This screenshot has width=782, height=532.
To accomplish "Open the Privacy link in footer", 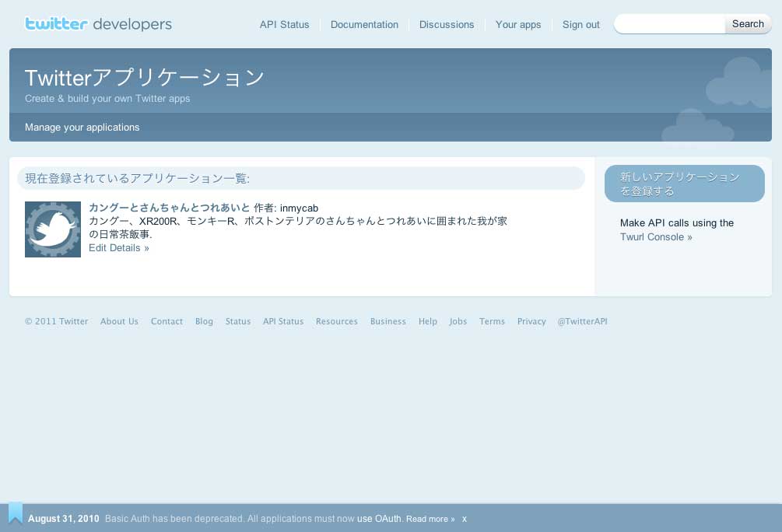I will [x=531, y=321].
